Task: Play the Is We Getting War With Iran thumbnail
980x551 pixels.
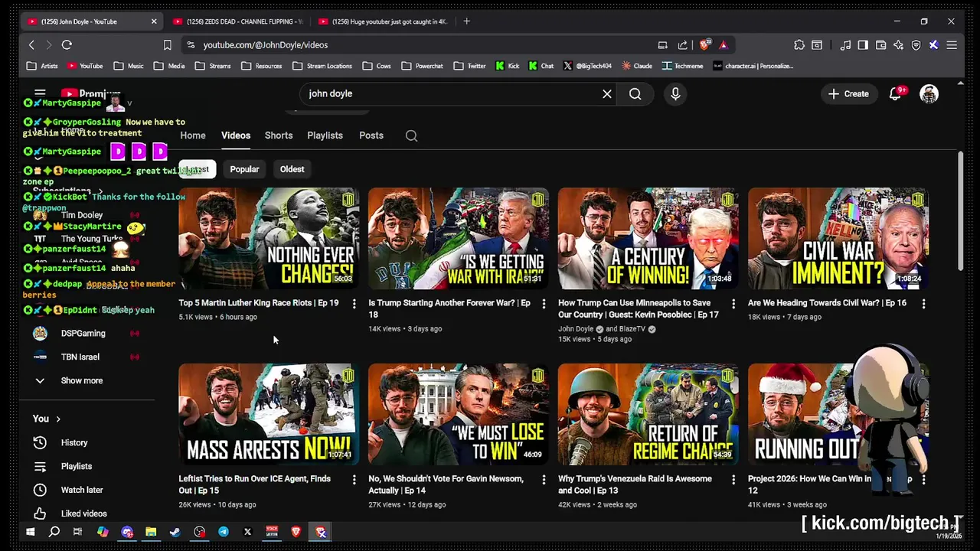Action: click(459, 239)
